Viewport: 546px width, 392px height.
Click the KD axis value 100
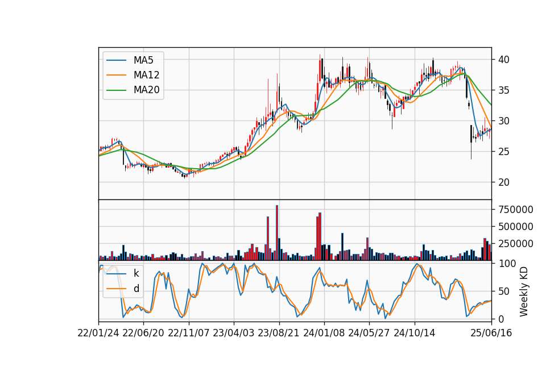coord(507,264)
